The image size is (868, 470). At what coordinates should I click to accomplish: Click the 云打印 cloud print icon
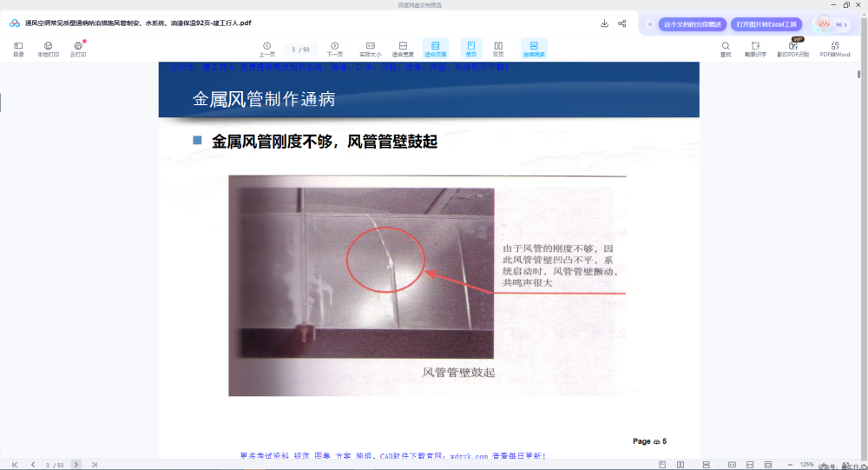78,49
